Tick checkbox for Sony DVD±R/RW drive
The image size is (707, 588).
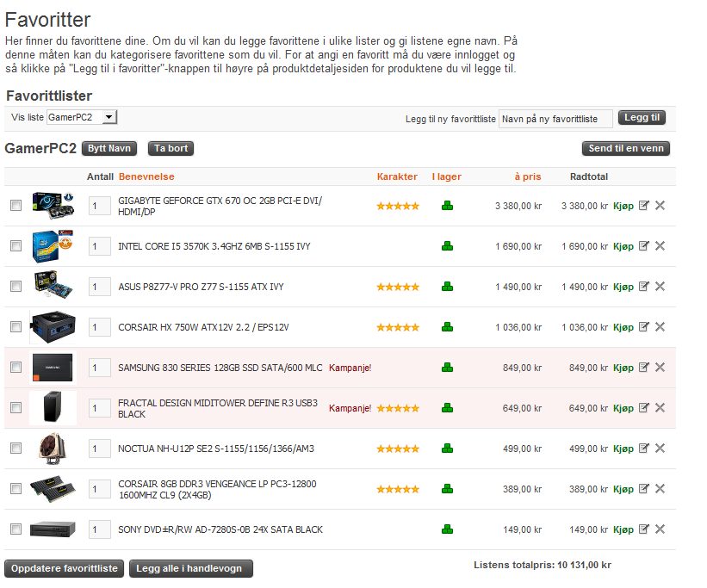click(x=16, y=529)
